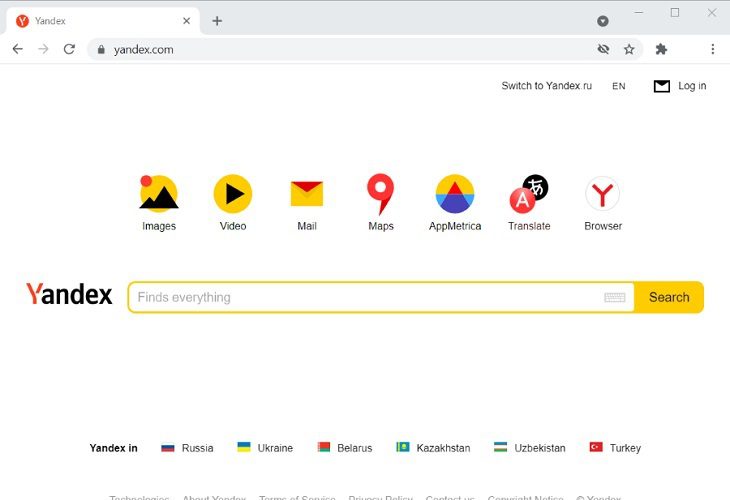
Task: Click the round dropdown icon in the tab strip
Action: click(x=603, y=21)
